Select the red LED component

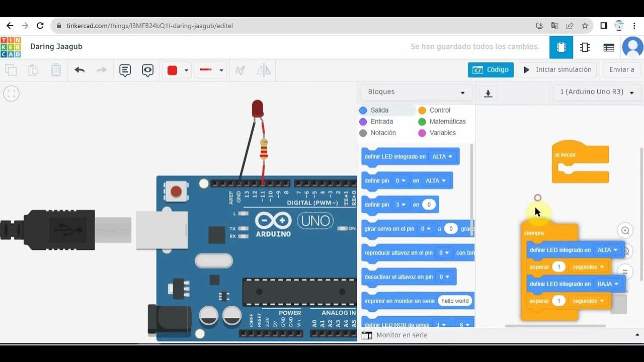pyautogui.click(x=258, y=109)
